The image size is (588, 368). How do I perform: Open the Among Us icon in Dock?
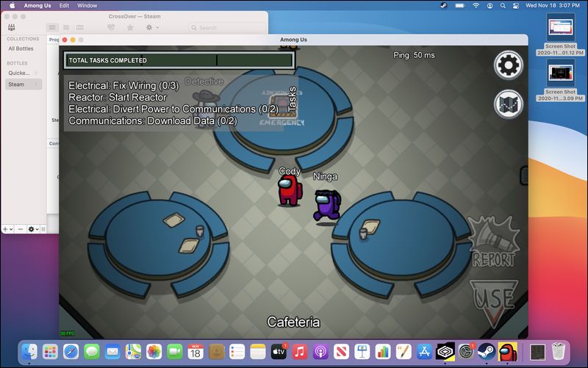pos(508,351)
